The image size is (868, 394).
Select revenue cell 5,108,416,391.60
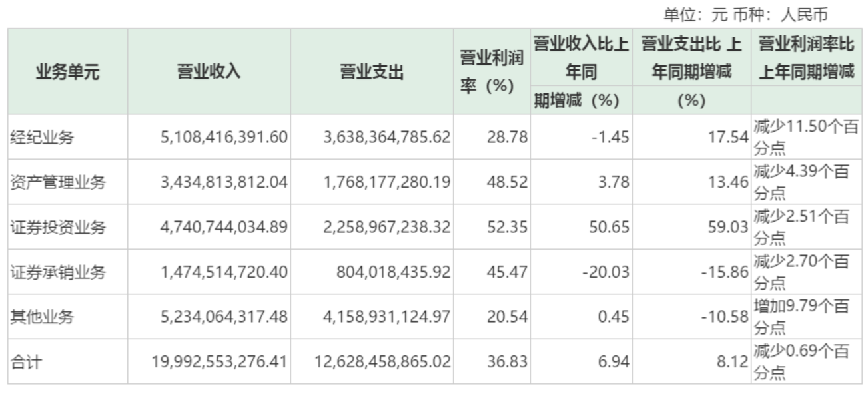pos(224,138)
